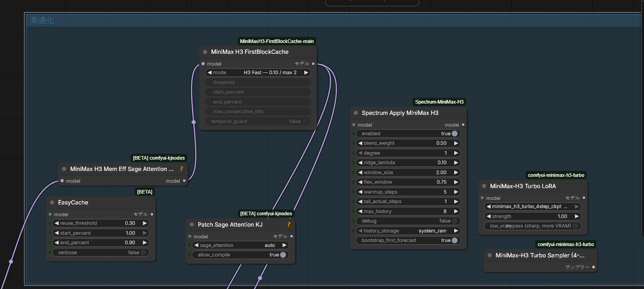Viewport: 644px width, 289px height.
Task: Click the Spectrum degree value field
Action: coord(408,153)
